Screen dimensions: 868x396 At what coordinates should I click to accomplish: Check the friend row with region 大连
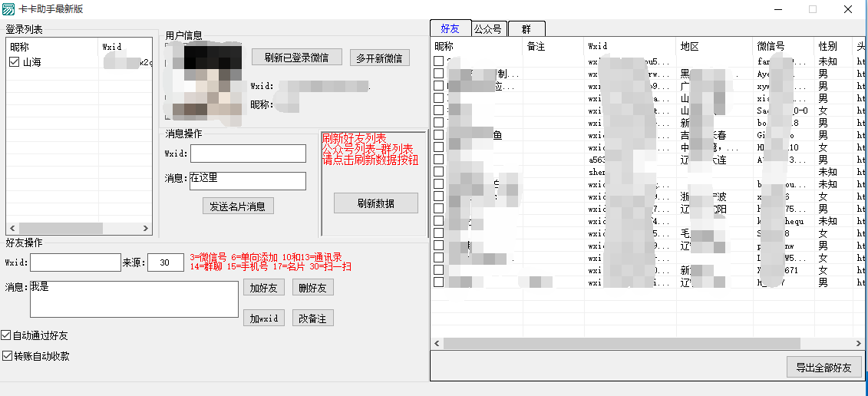pos(438,160)
